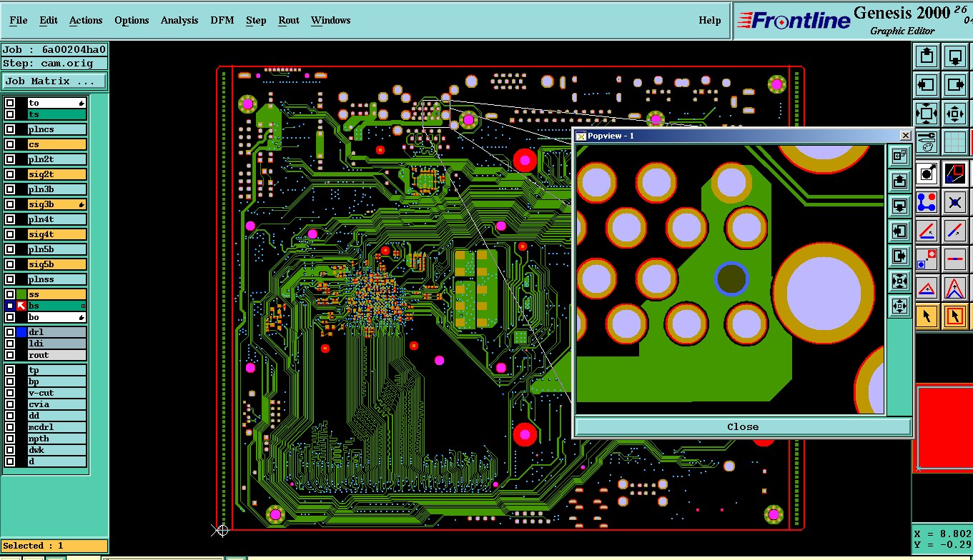973x560 pixels.
Task: Select the plnss layer name
Action: [57, 279]
